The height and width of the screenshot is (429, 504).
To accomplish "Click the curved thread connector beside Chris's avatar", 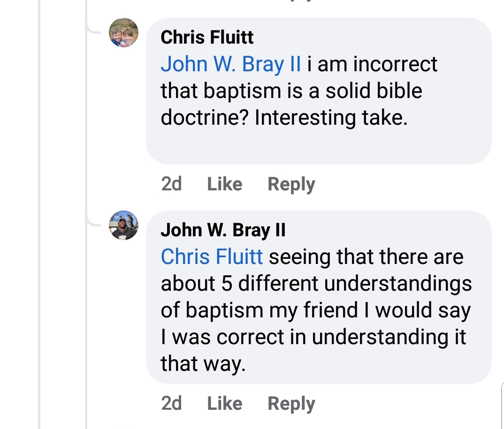I will coord(96,31).
